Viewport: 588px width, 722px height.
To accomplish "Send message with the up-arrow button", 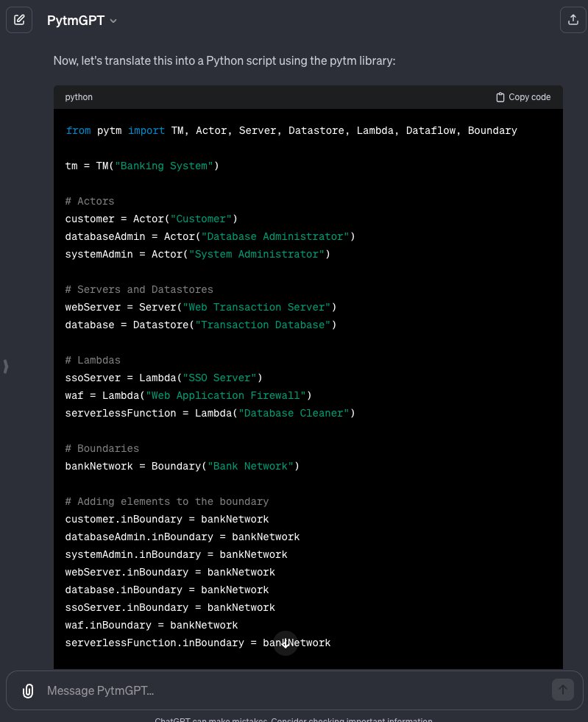I will (x=563, y=690).
